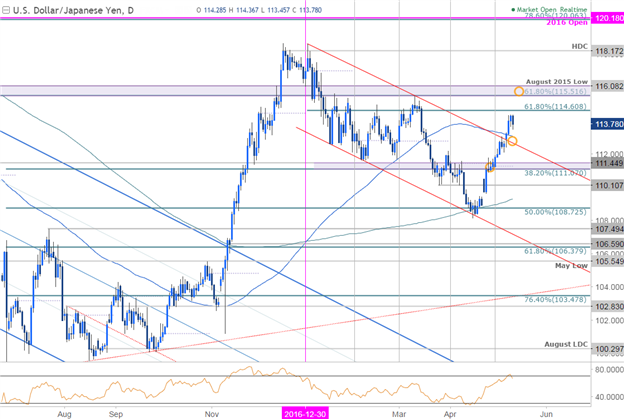
Task: Click the 80.0000 oscillator scale value
Action: tap(609, 370)
